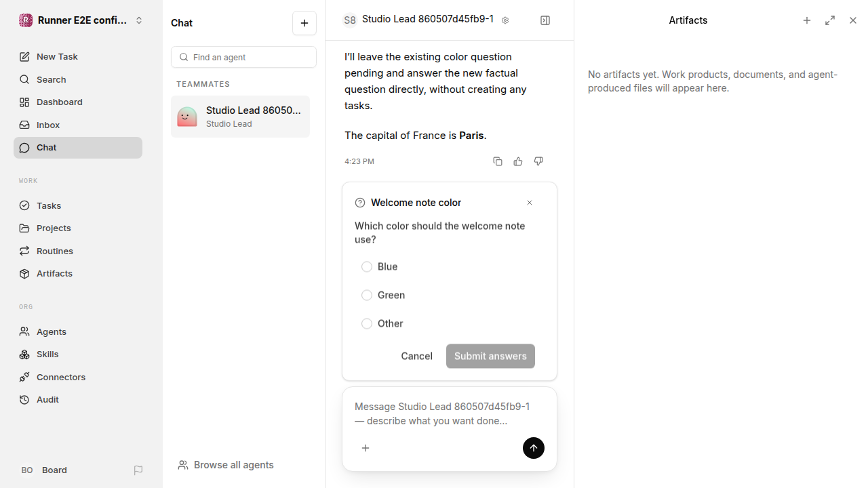
Task: Go to Search in sidebar
Action: click(78, 80)
